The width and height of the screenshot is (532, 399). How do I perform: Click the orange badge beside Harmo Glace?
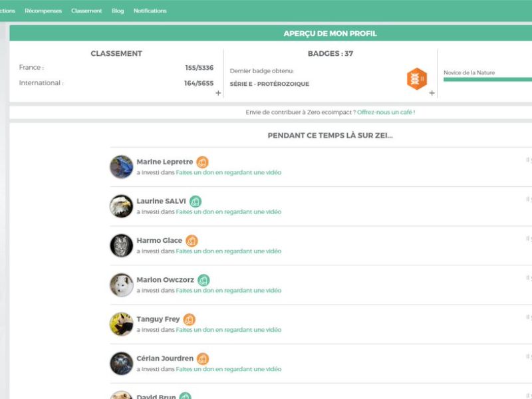point(192,241)
